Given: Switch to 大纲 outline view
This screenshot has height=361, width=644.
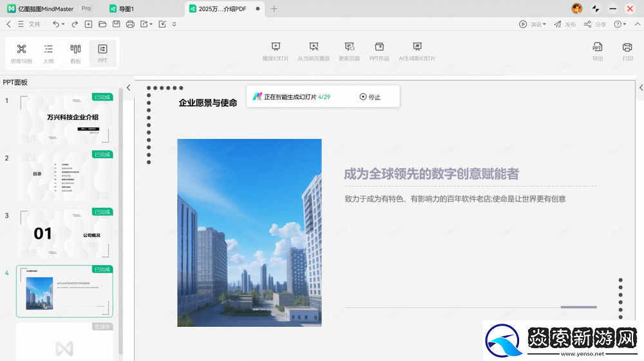Looking at the screenshot, I should (48, 53).
